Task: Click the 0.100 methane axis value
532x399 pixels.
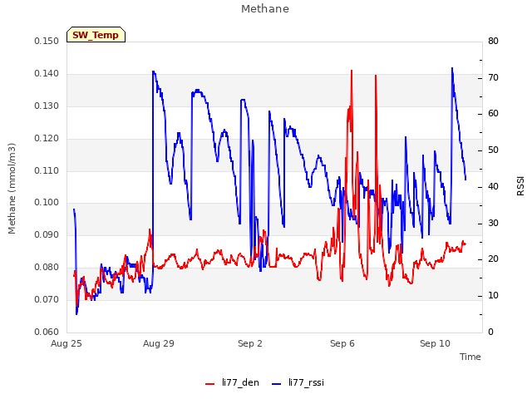Action: click(47, 203)
